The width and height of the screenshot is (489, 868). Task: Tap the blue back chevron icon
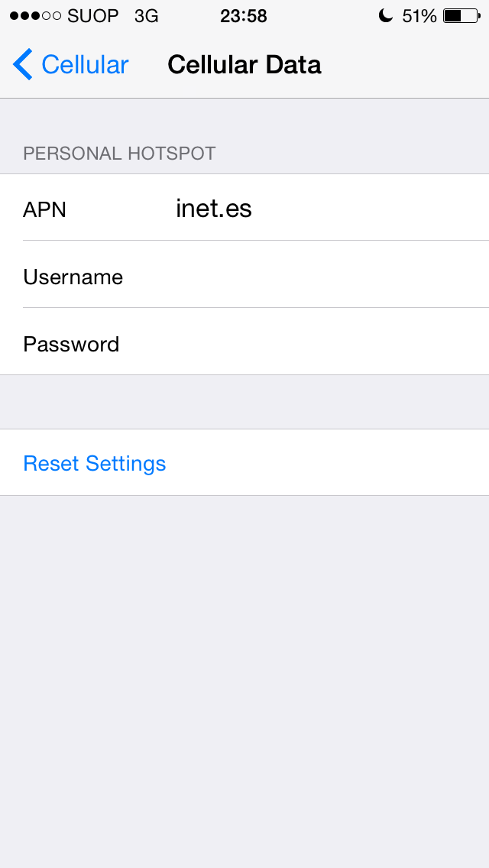coord(23,64)
